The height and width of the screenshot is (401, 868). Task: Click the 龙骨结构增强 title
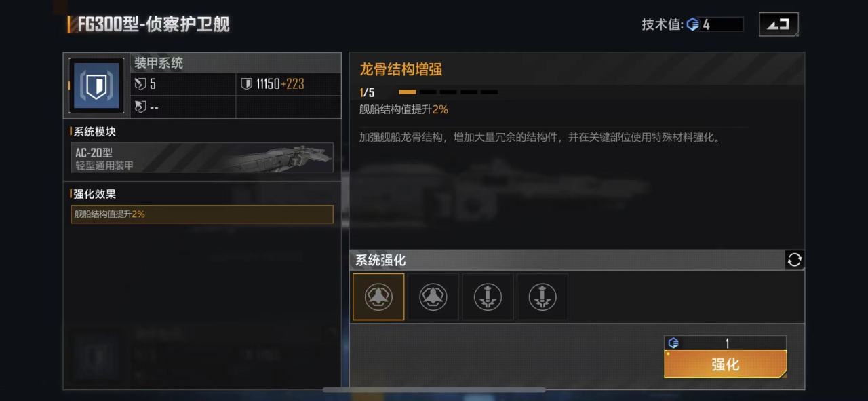pyautogui.click(x=401, y=69)
